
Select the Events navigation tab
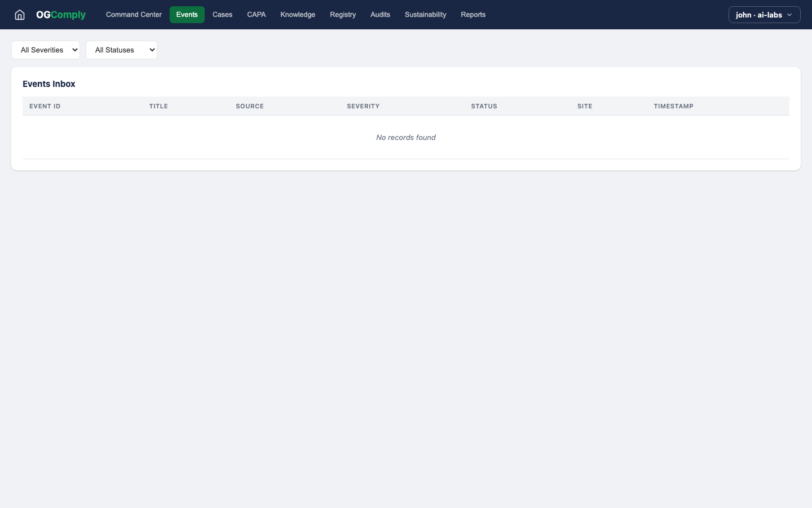(187, 15)
